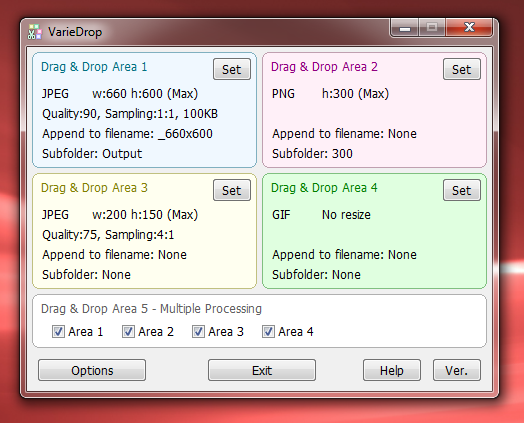Uncheck the Area 1 checkbox
The height and width of the screenshot is (423, 524).
coord(58,332)
